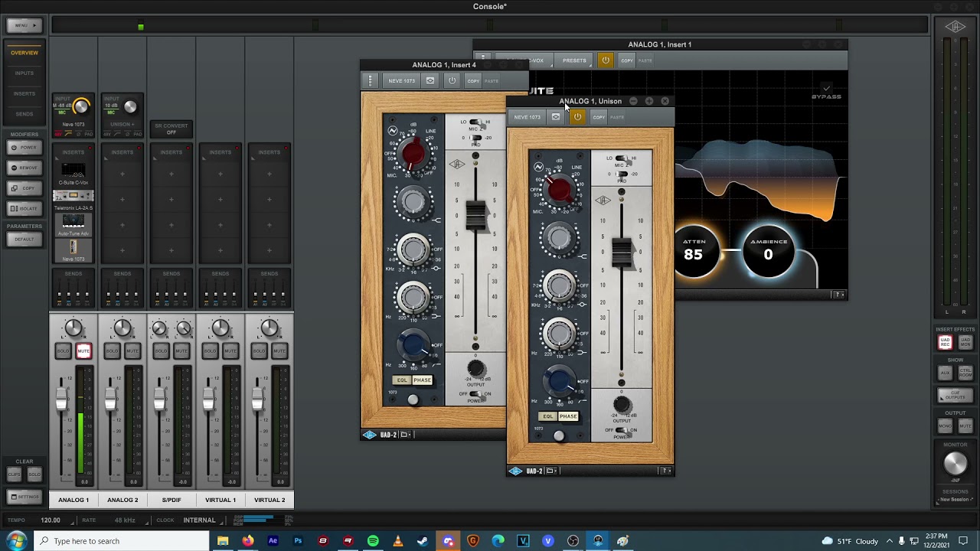Enable UAD MON insert effects
This screenshot has height=551, width=980.
(965, 342)
